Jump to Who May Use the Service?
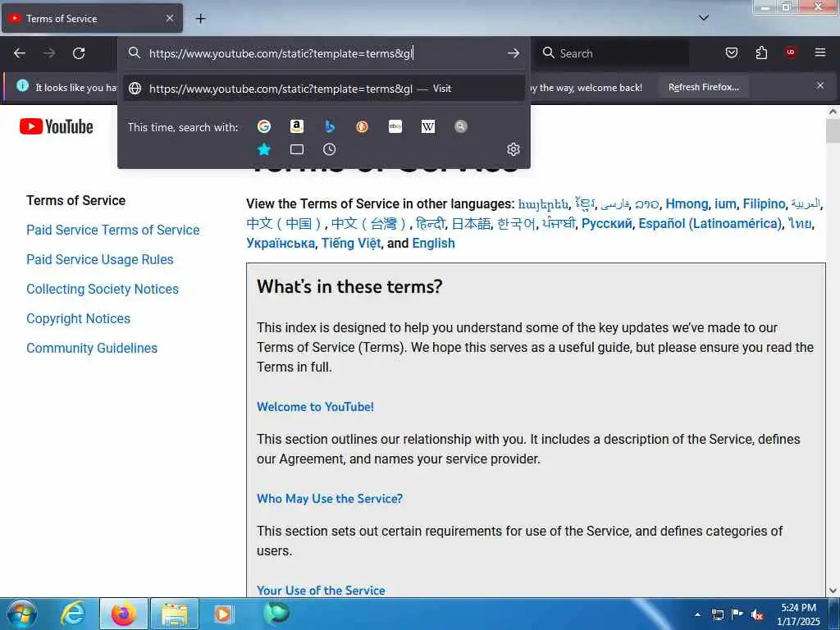 pyautogui.click(x=330, y=499)
